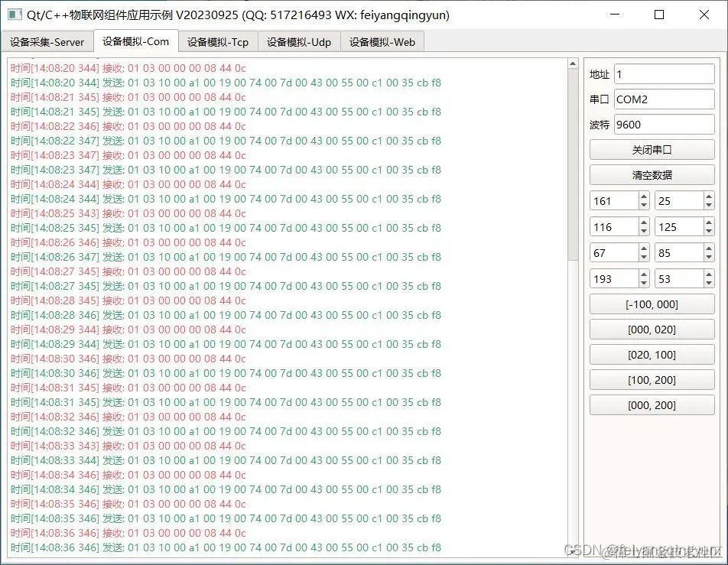
Task: Switch to the 设备模拟-Web tab
Action: click(382, 42)
